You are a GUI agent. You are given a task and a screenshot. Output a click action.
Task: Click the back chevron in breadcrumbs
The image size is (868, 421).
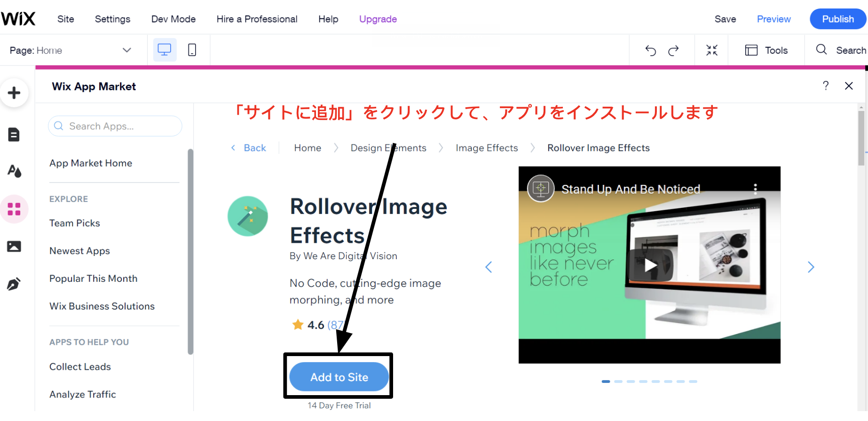(x=233, y=148)
